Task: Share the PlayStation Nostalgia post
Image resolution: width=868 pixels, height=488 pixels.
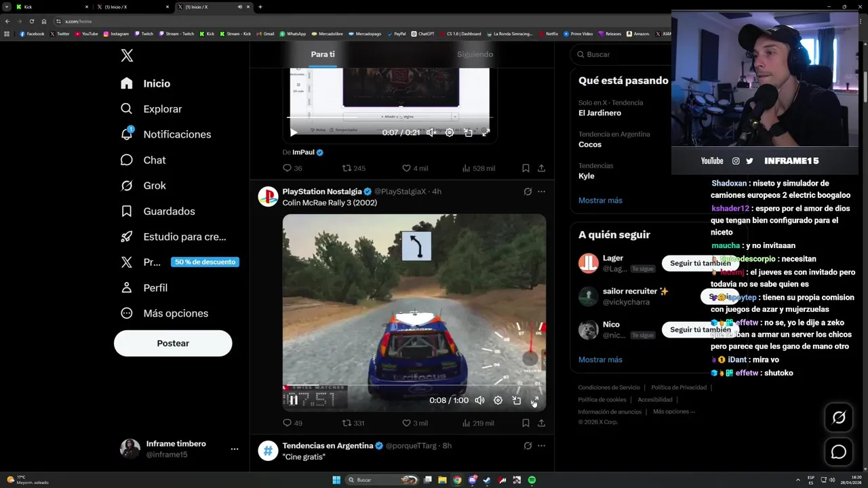Action: [x=541, y=423]
